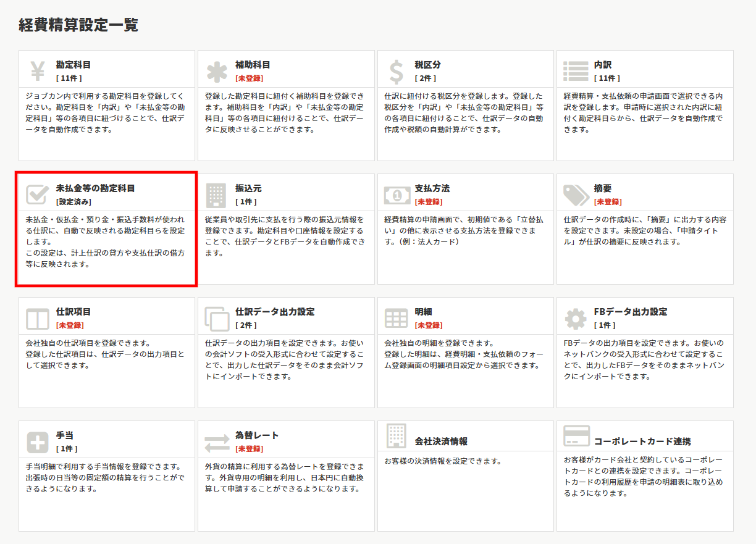Image resolution: width=756 pixels, height=544 pixels.
Task: Click the checkmark icon for 未払金等の勘定科目
Action: (38, 195)
